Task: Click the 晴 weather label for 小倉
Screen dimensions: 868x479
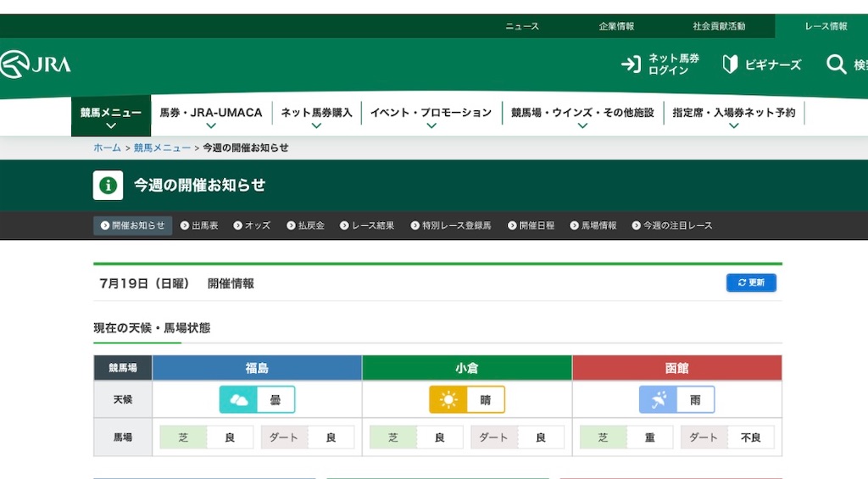Action: click(x=486, y=400)
